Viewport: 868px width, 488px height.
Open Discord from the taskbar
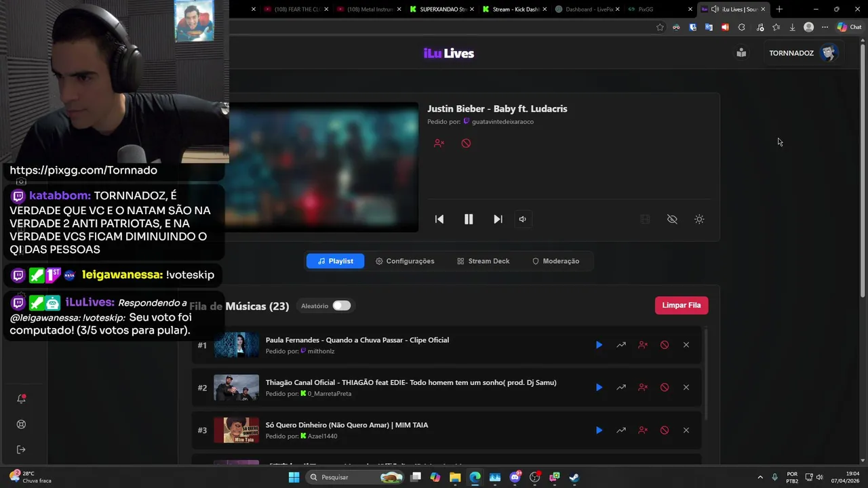click(515, 477)
